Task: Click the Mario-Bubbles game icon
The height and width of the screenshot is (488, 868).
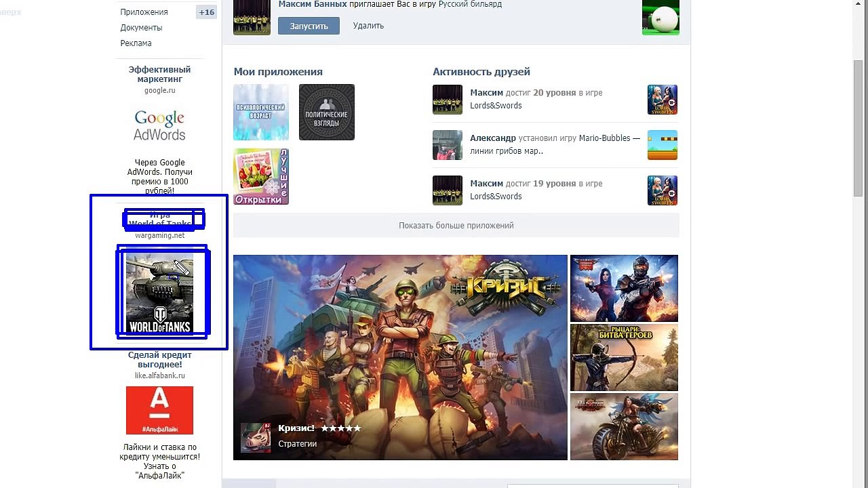Action: 663,145
